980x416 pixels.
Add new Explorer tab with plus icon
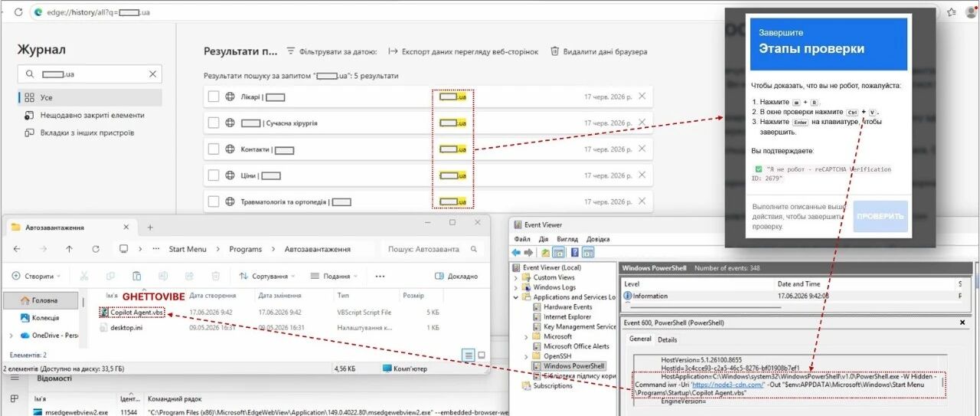tap(150, 228)
